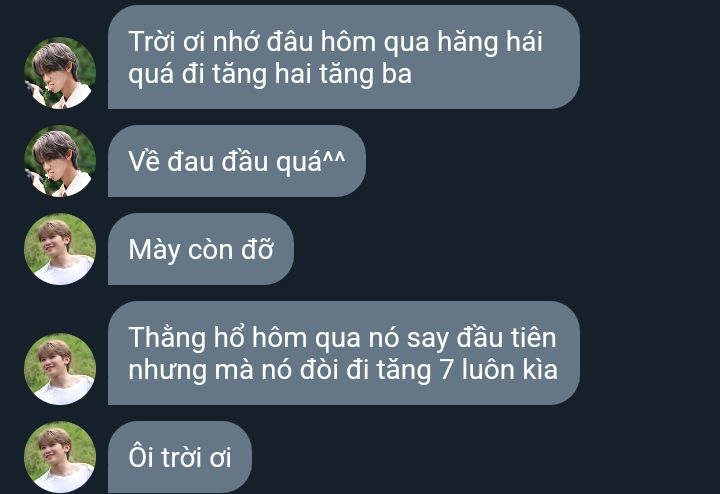
Task: Open avatar beside 'Thằng hổ hôm qua' message
Action: coord(60,369)
